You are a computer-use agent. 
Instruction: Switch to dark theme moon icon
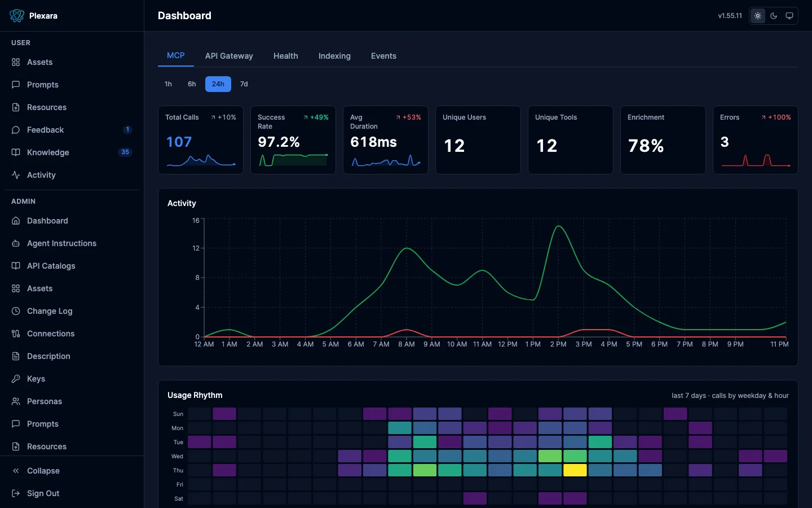coord(774,16)
